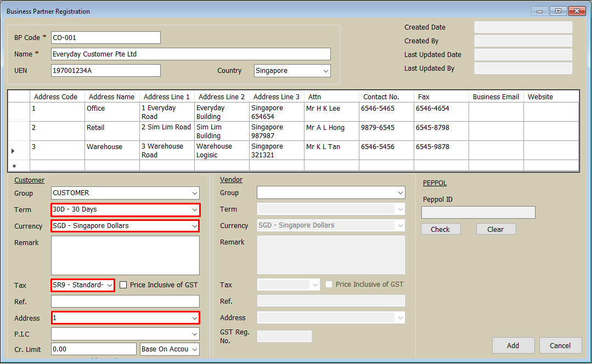Open the Customer Group dropdown showing CUSTOMER
Image resolution: width=592 pixels, height=364 pixels.
pyautogui.click(x=125, y=193)
